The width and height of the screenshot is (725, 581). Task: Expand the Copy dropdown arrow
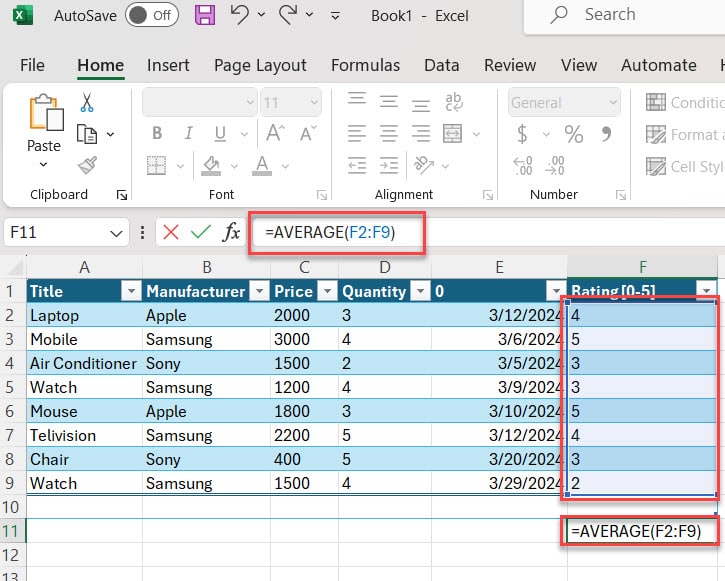tap(111, 135)
